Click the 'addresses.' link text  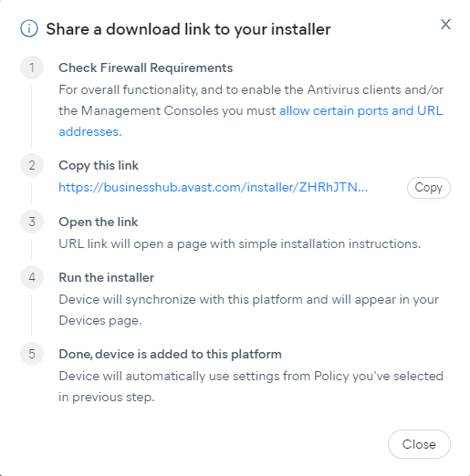[90, 131]
